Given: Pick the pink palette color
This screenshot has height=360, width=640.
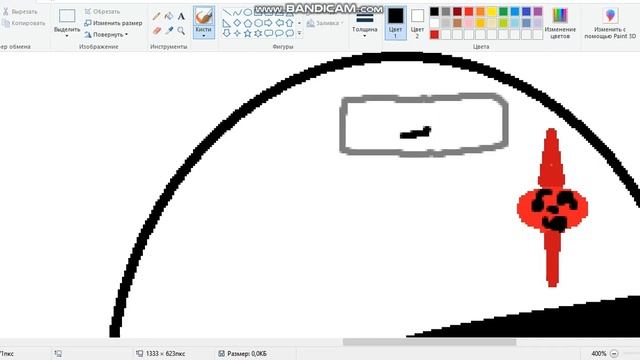Looking at the screenshot, I should click(x=469, y=23).
